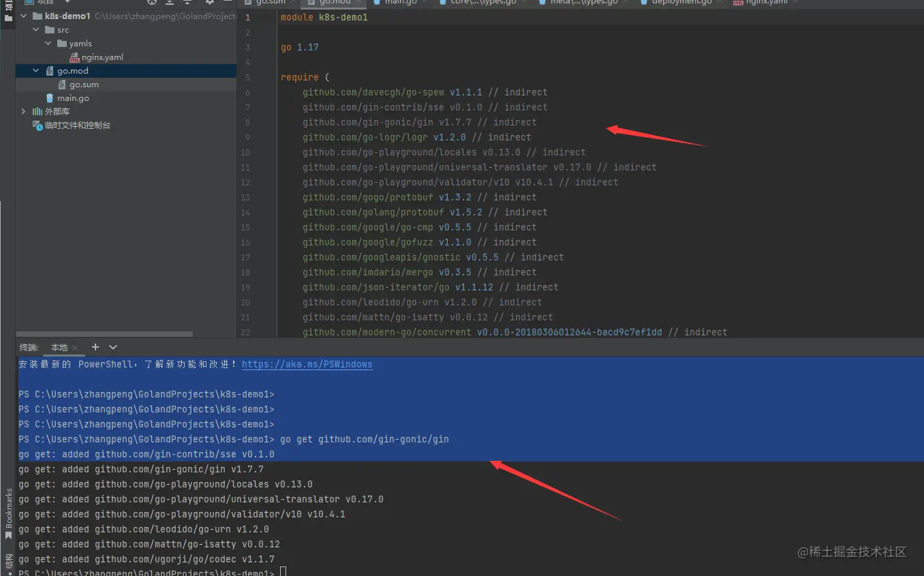Click the github.com/gin-gonic/gin v1.7.7 editor line

tap(419, 122)
